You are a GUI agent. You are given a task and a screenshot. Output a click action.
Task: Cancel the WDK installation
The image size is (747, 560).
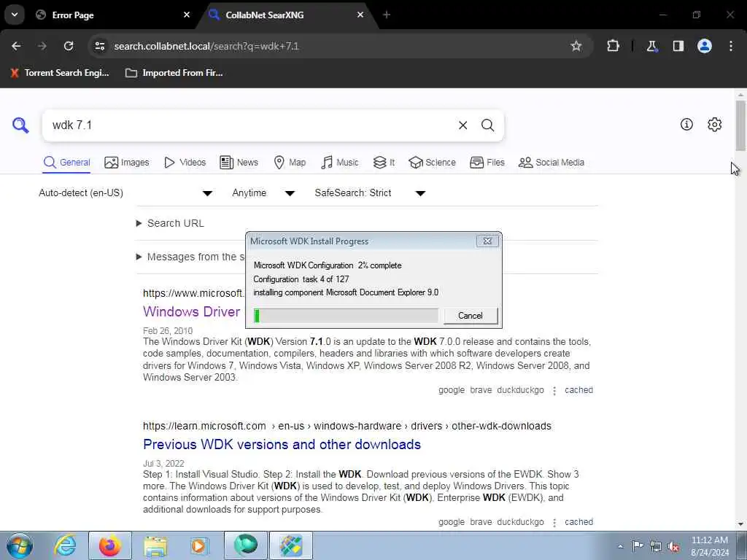pyautogui.click(x=471, y=316)
